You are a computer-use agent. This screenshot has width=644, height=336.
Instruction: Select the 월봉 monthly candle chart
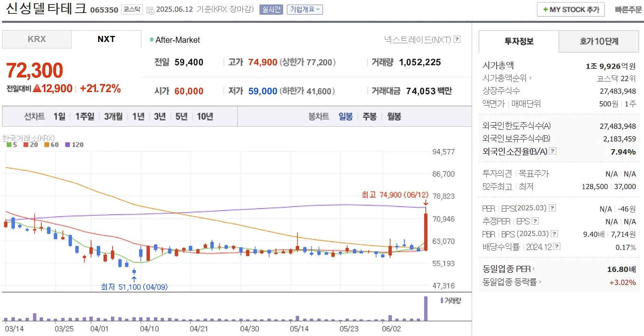click(x=394, y=117)
